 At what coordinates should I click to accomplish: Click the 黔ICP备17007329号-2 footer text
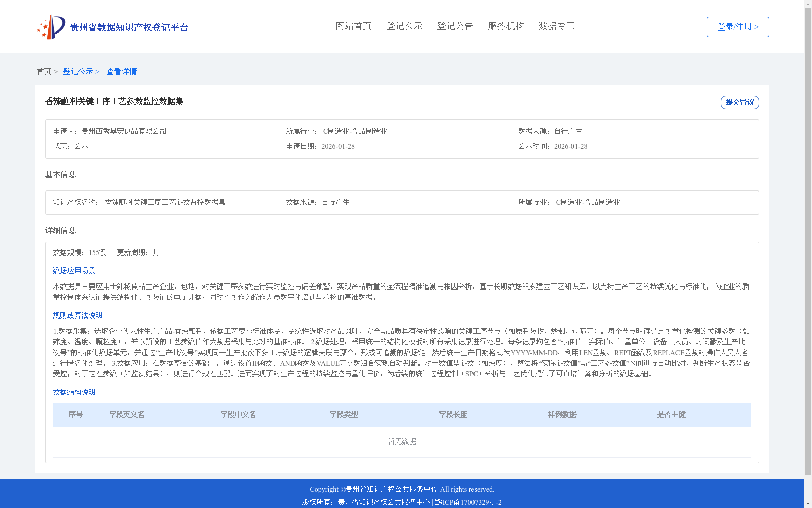(468, 502)
